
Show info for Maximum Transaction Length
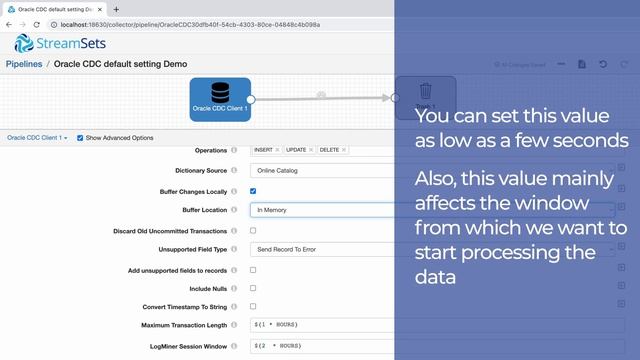click(x=234, y=325)
